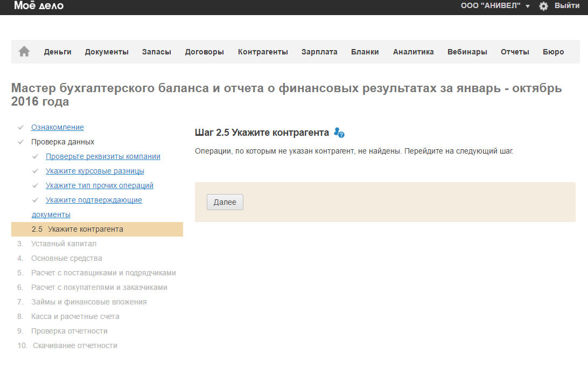Click the Моё дело logo
588x381 pixels.
point(39,6)
